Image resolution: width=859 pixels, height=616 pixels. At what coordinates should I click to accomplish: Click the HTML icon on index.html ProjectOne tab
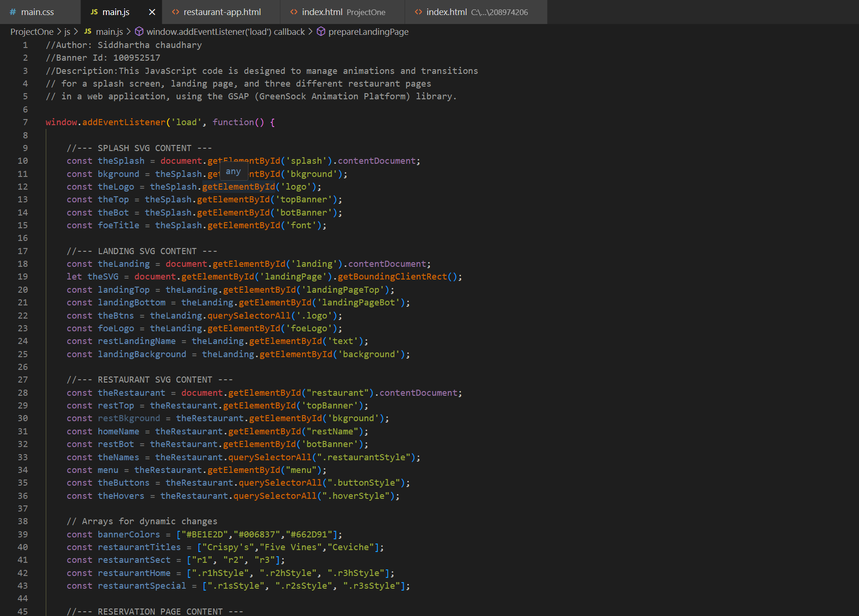pos(294,12)
